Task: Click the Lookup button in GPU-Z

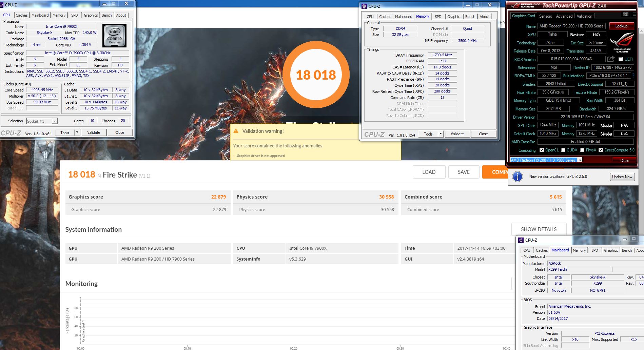Action: 621,26
